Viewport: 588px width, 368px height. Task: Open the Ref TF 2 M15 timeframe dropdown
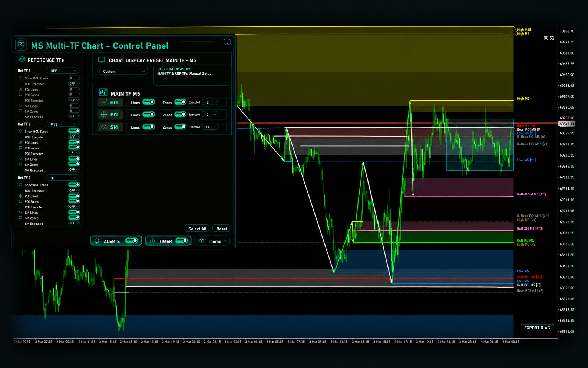click(x=63, y=124)
